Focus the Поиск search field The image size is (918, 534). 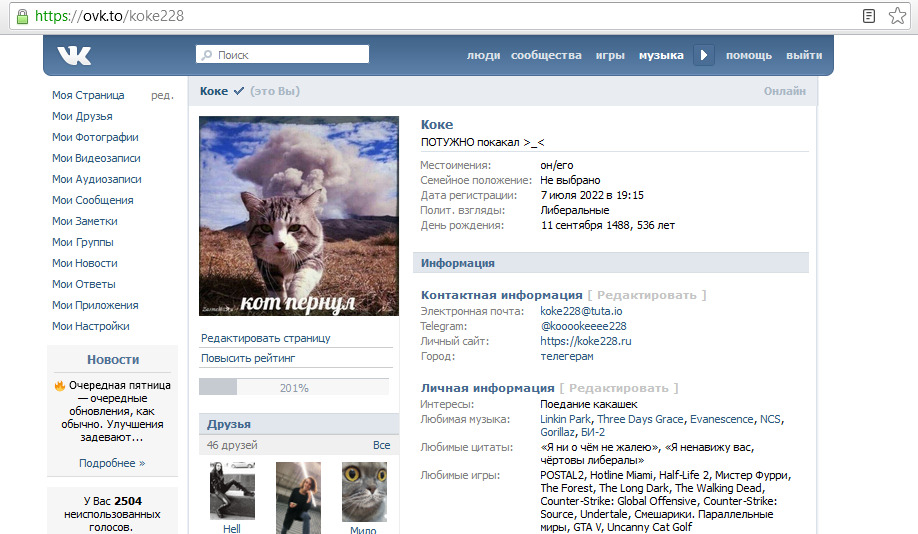pos(282,54)
